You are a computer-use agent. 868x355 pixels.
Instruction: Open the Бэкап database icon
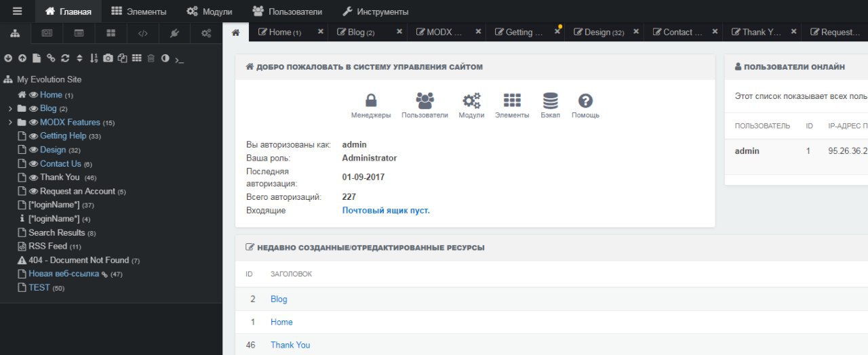[x=550, y=102]
